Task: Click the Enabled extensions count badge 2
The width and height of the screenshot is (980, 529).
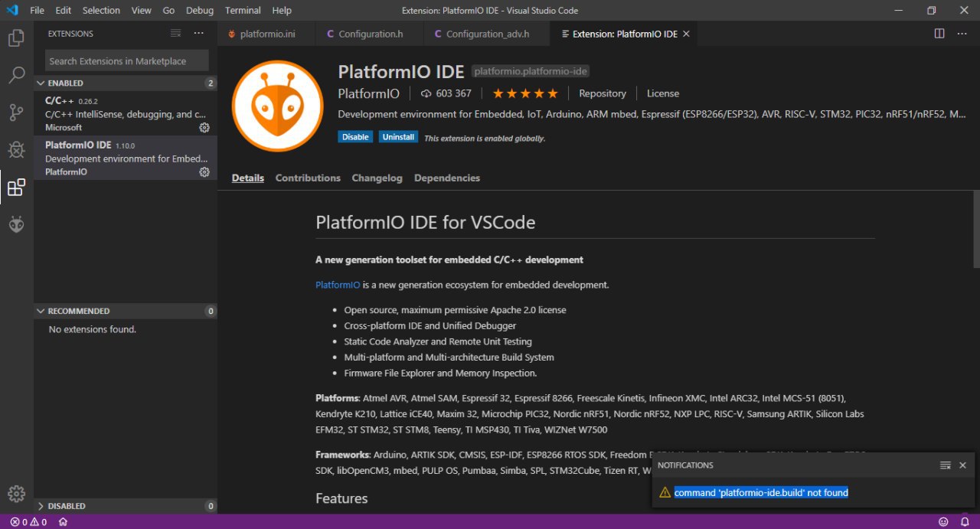Action: point(210,83)
